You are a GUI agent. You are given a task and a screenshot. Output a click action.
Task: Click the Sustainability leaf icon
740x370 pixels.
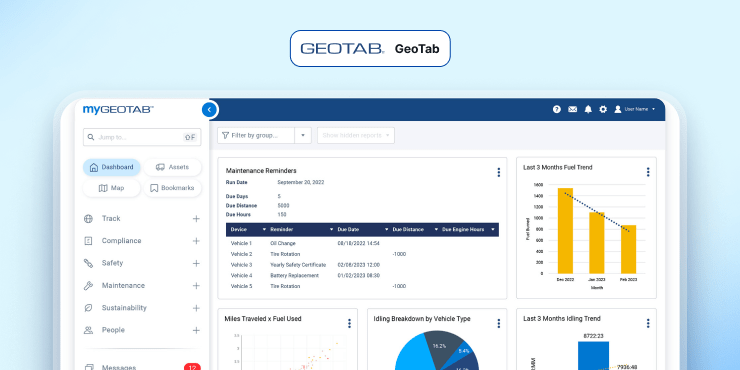88,308
